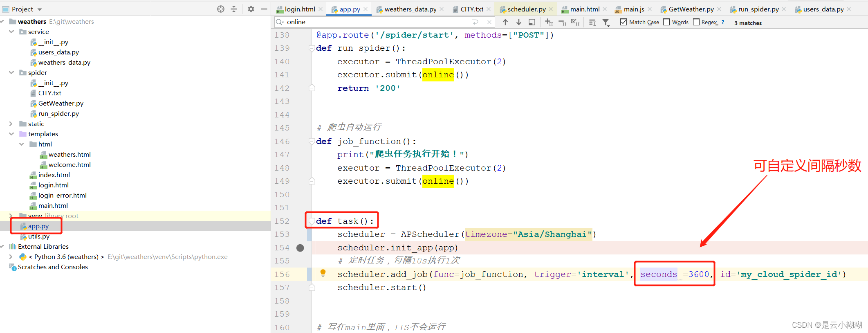The height and width of the screenshot is (333, 868).
Task: Go to next search occurrence arrow
Action: pyautogui.click(x=518, y=22)
